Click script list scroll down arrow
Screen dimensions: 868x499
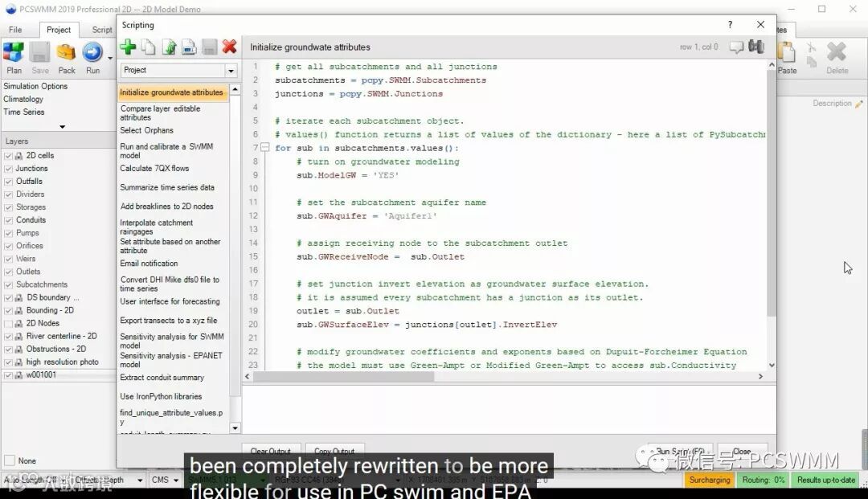[x=235, y=428]
